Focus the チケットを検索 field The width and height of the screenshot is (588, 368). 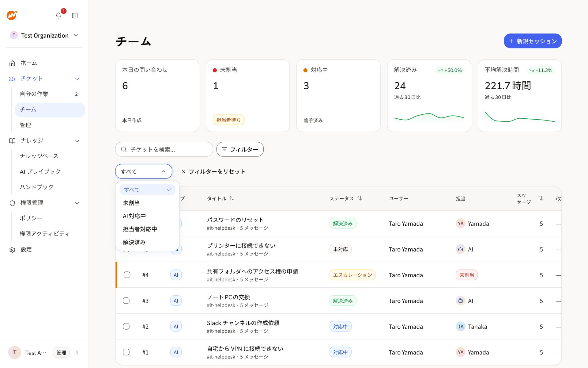pyautogui.click(x=164, y=149)
